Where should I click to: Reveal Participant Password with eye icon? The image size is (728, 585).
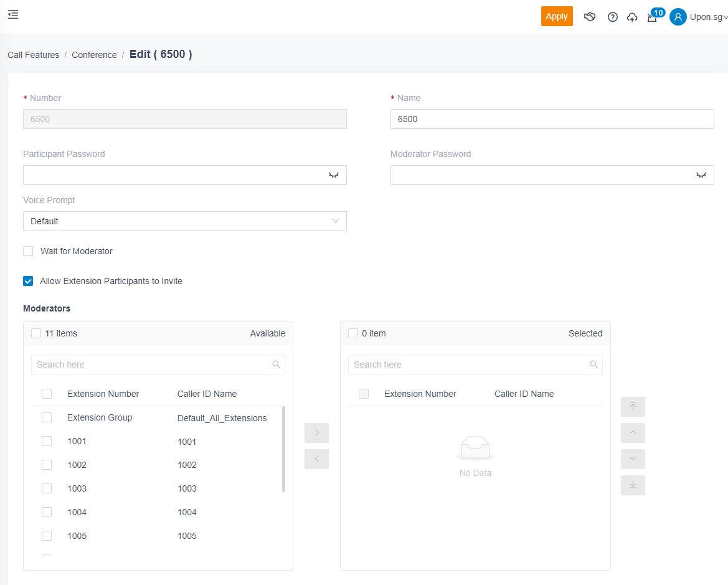pos(334,176)
